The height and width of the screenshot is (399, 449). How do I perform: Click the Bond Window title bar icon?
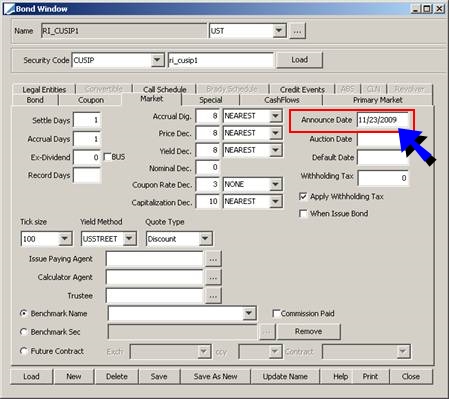pos(10,9)
